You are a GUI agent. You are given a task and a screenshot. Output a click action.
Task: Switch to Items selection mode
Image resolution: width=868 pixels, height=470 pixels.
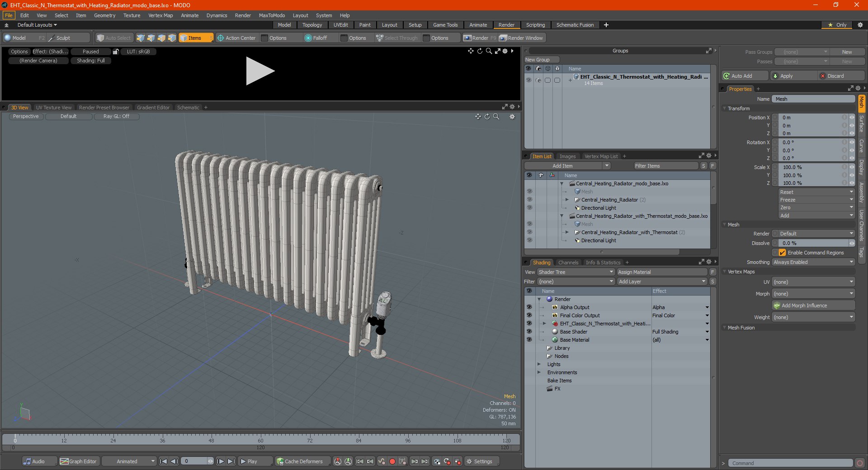[x=195, y=38]
